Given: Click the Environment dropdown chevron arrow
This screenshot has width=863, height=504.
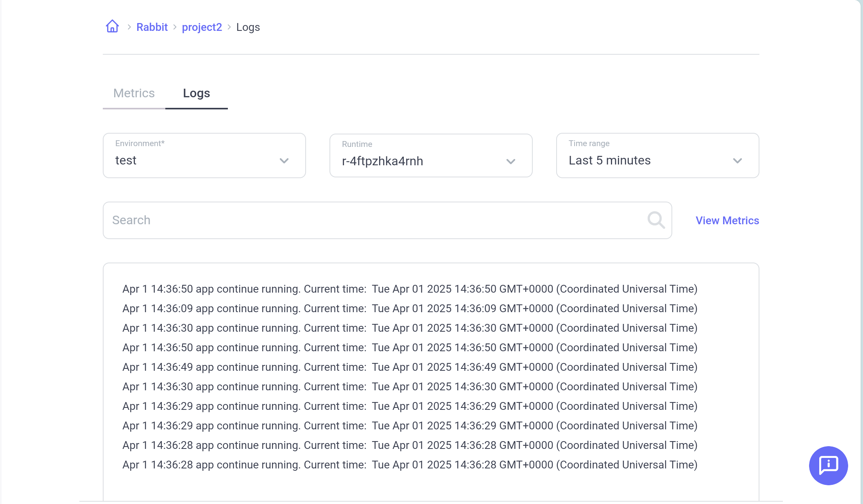Looking at the screenshot, I should tap(284, 161).
